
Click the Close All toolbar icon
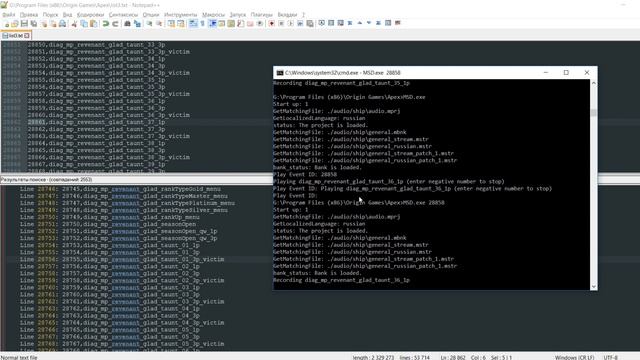point(53,24)
